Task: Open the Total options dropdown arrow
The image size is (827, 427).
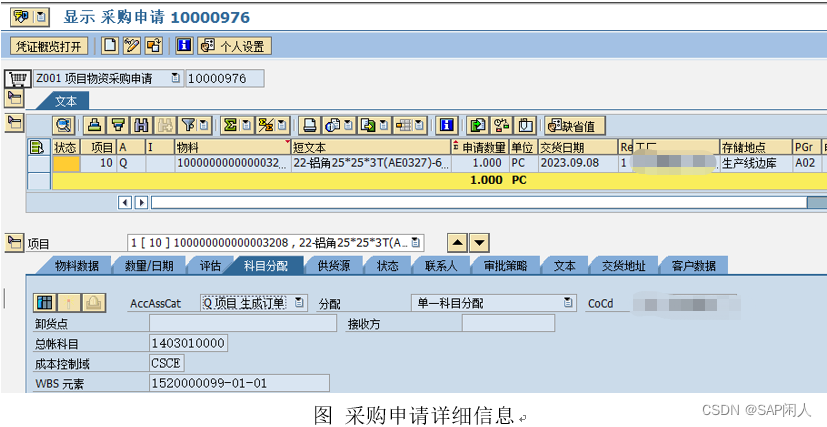Action: coord(246,125)
